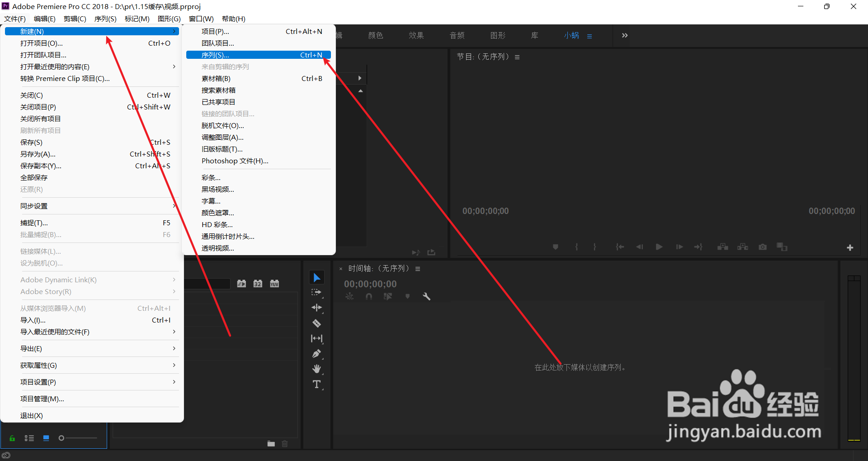Close the 时间轴 panel tab
Viewport: 868px width, 461px height.
341,269
